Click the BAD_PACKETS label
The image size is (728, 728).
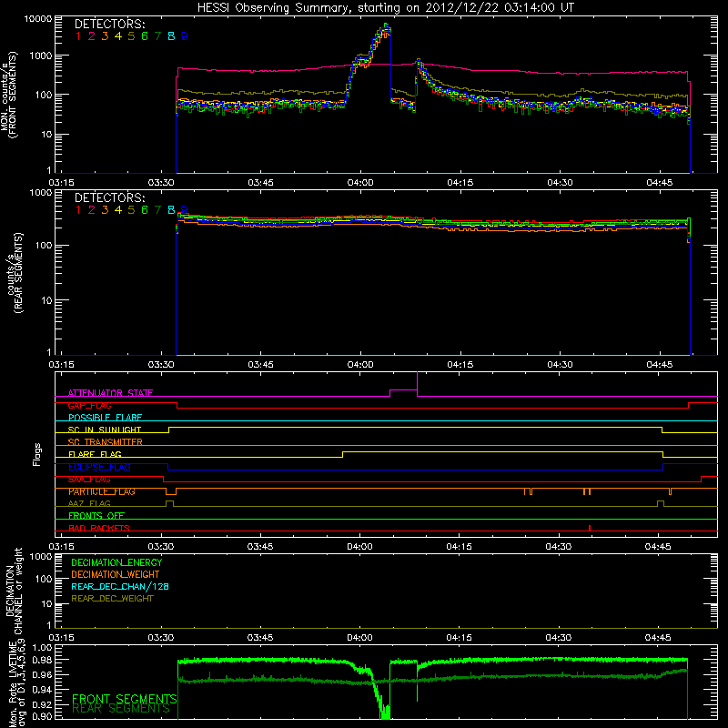pos(99,528)
